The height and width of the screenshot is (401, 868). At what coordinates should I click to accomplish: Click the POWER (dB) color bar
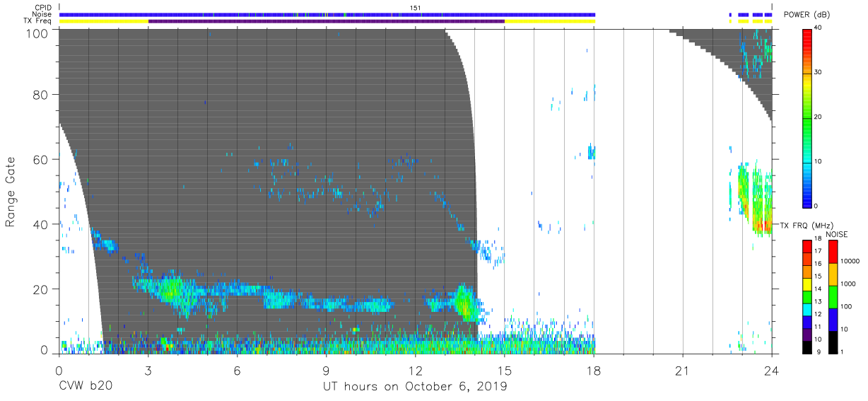[808, 117]
